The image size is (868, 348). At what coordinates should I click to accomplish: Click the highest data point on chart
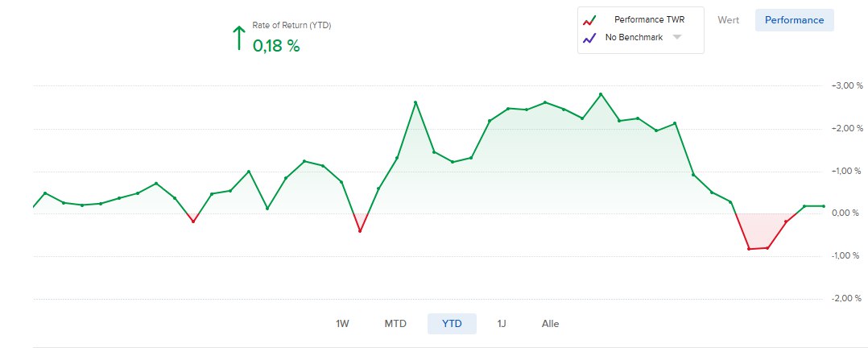click(x=601, y=94)
